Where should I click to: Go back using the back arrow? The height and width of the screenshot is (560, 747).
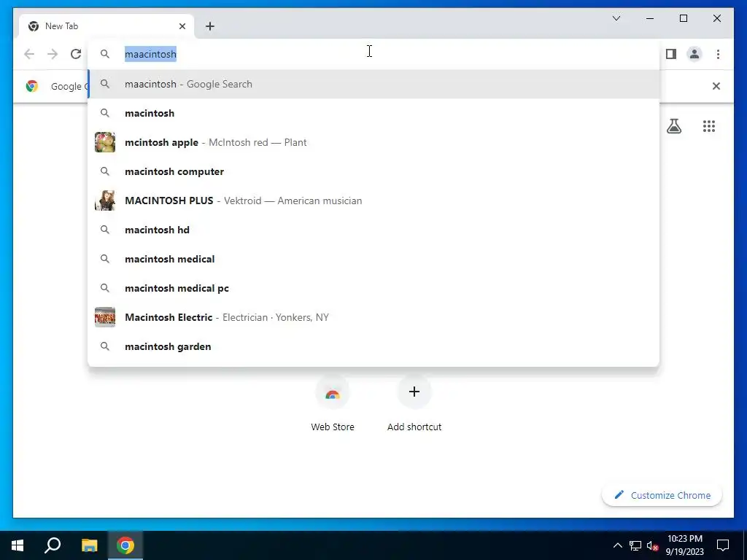[x=29, y=54]
